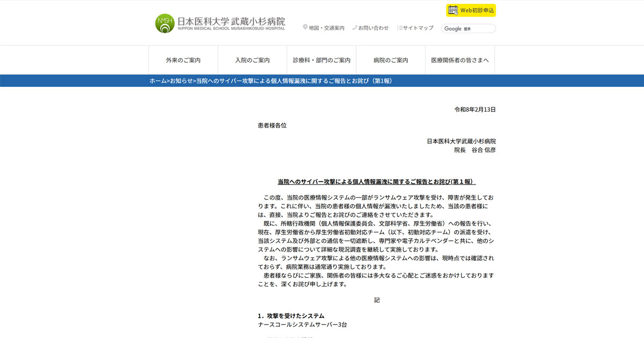Click the Google logo in search box
This screenshot has height=338, width=644.
[452, 28]
